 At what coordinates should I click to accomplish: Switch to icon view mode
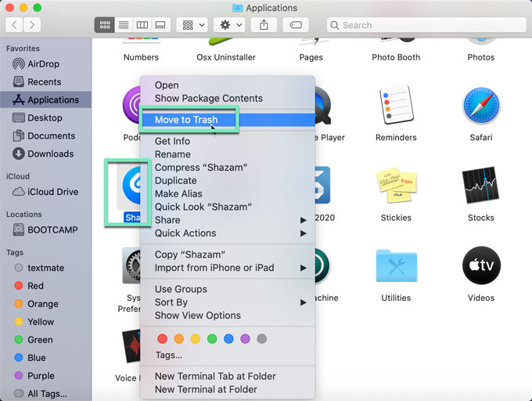point(104,25)
